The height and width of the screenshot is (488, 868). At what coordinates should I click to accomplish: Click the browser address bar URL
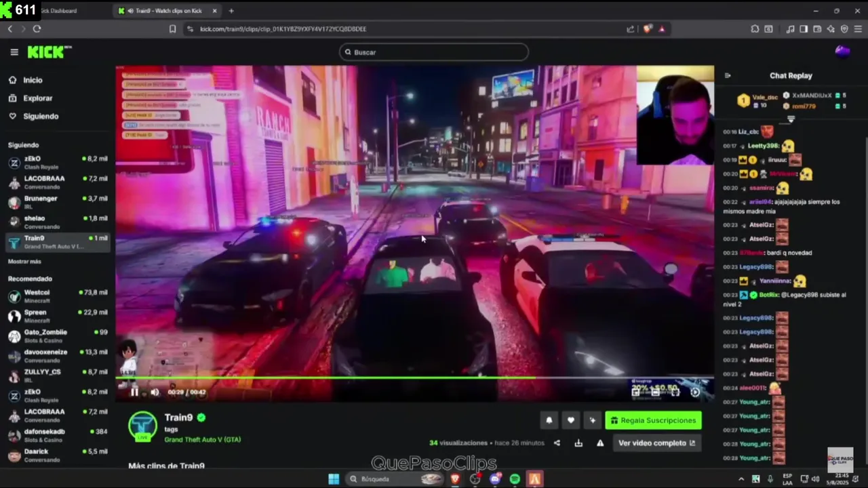(x=283, y=29)
